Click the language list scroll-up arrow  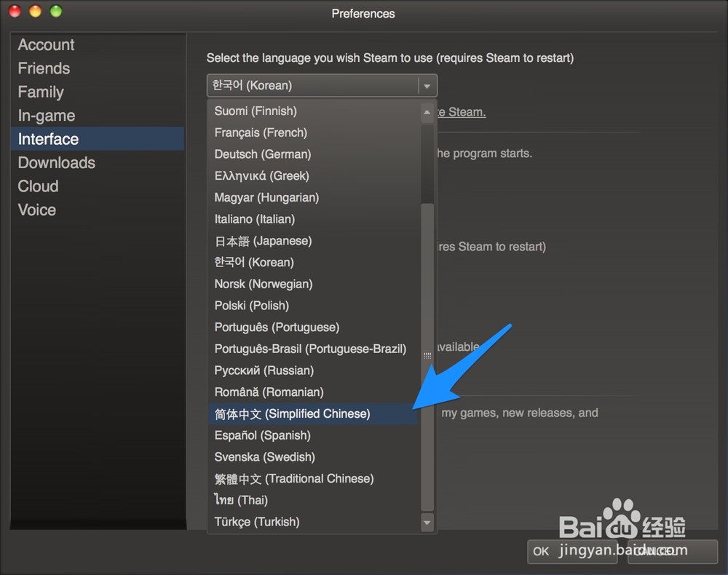pyautogui.click(x=427, y=112)
